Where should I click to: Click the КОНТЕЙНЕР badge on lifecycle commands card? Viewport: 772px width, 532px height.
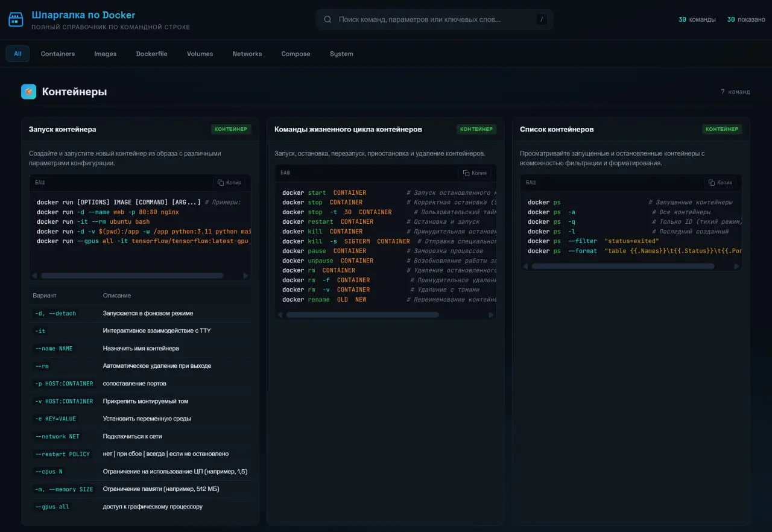tap(476, 129)
